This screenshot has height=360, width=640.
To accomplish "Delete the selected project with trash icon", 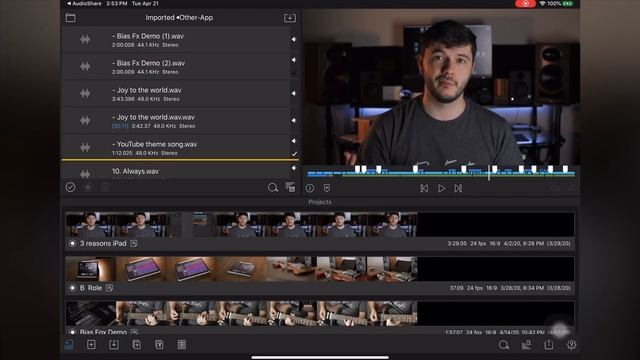I will tap(159, 344).
